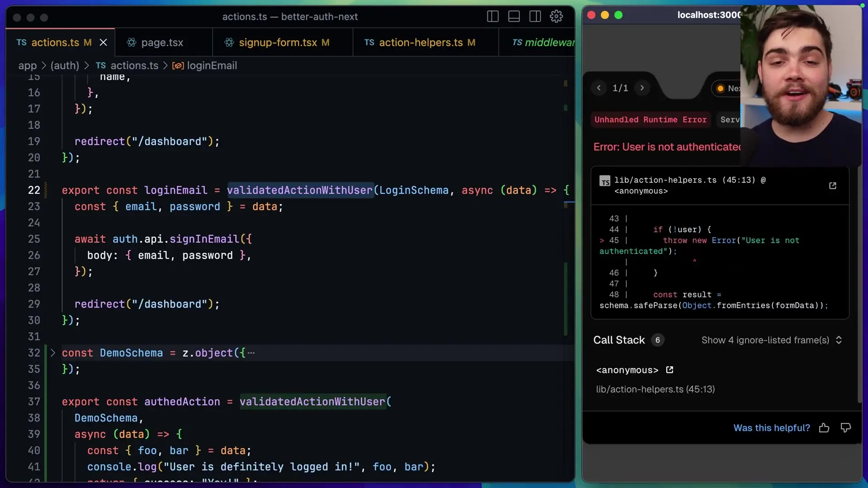Click the editor window title 'actions.ts — better-auth-next'
Image resolution: width=868 pixels, height=488 pixels.
(x=290, y=17)
